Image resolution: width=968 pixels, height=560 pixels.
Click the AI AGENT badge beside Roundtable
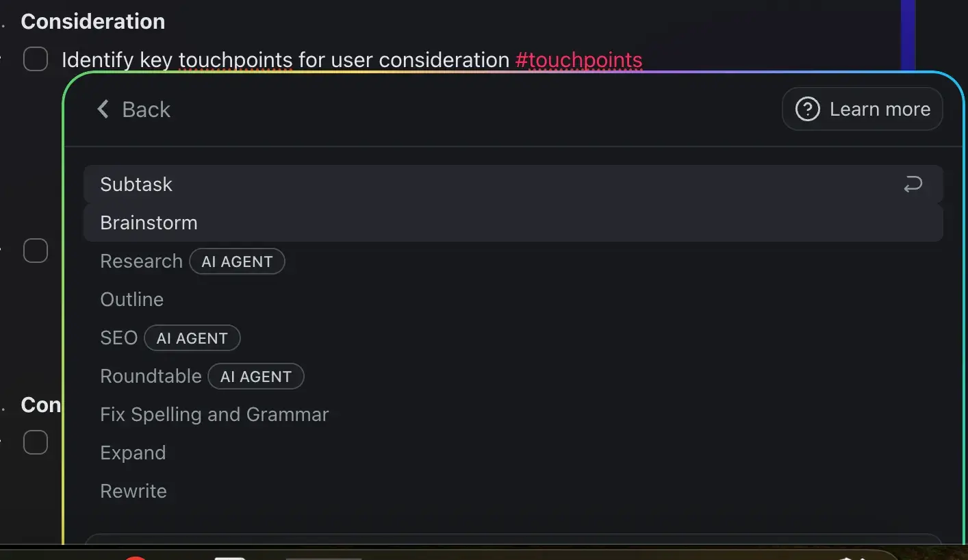256,377
